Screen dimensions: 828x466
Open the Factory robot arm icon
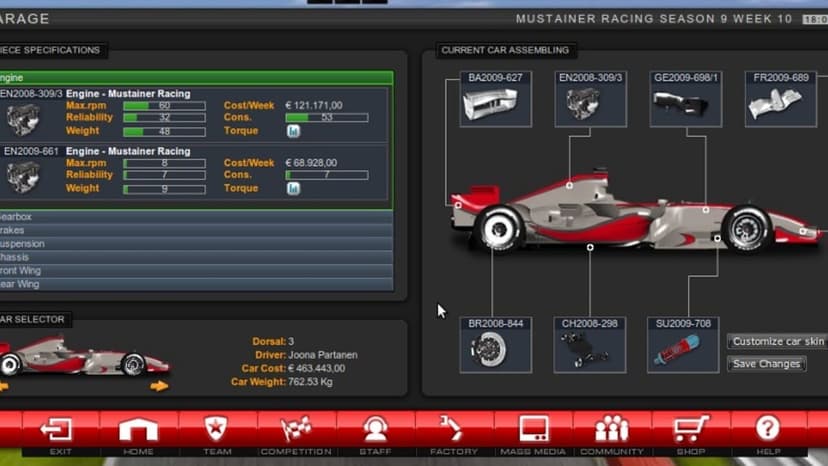point(452,428)
